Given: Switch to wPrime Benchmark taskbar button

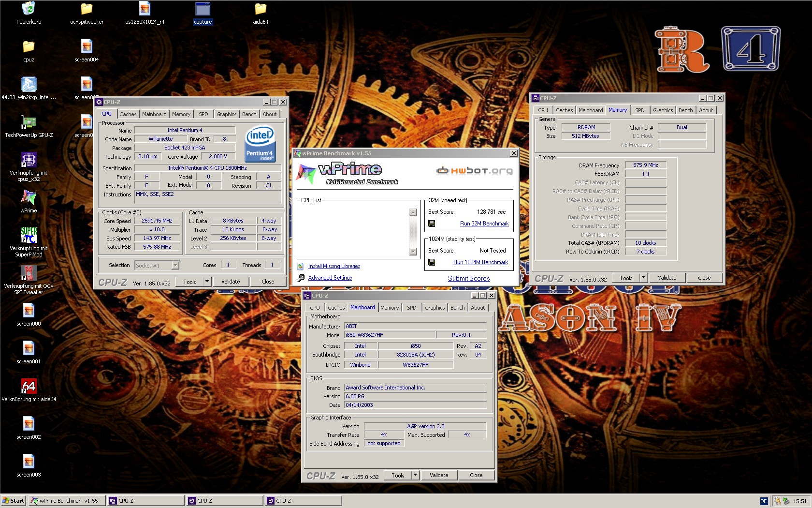Looking at the screenshot, I should pos(67,501).
